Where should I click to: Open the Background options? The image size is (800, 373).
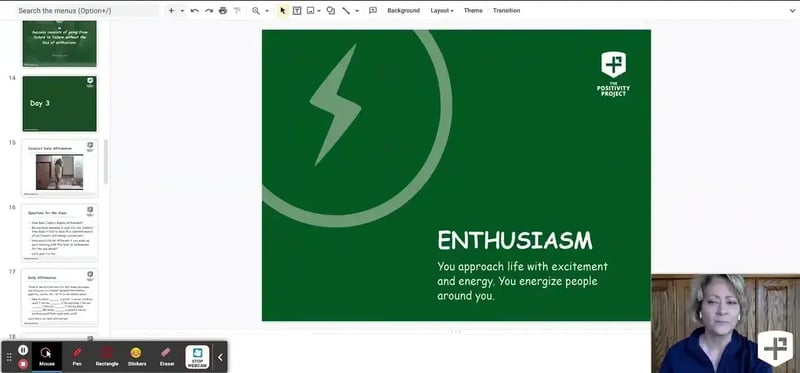[x=404, y=11]
